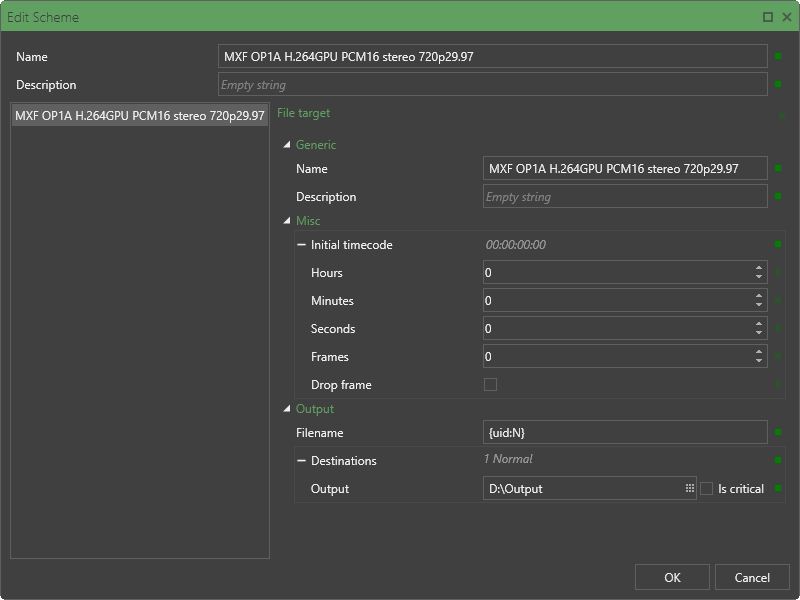
Task: Decrease the Hours value with down arrow
Action: coord(759,277)
